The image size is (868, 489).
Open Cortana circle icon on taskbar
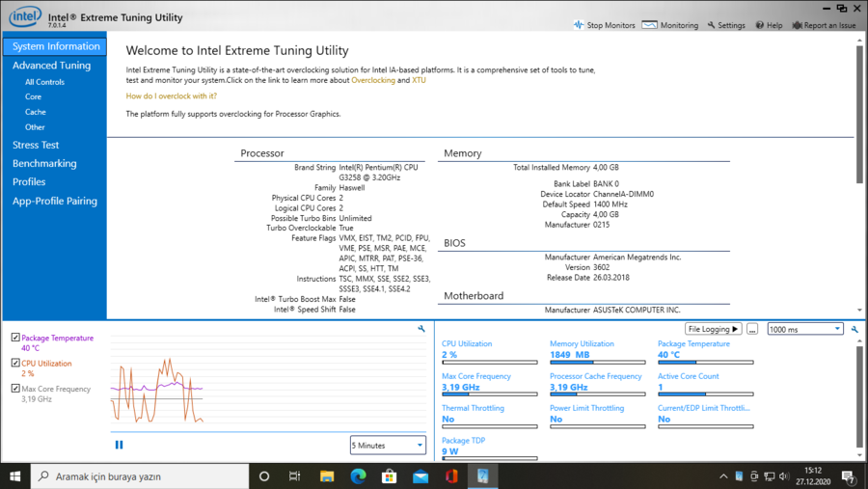[264, 476]
